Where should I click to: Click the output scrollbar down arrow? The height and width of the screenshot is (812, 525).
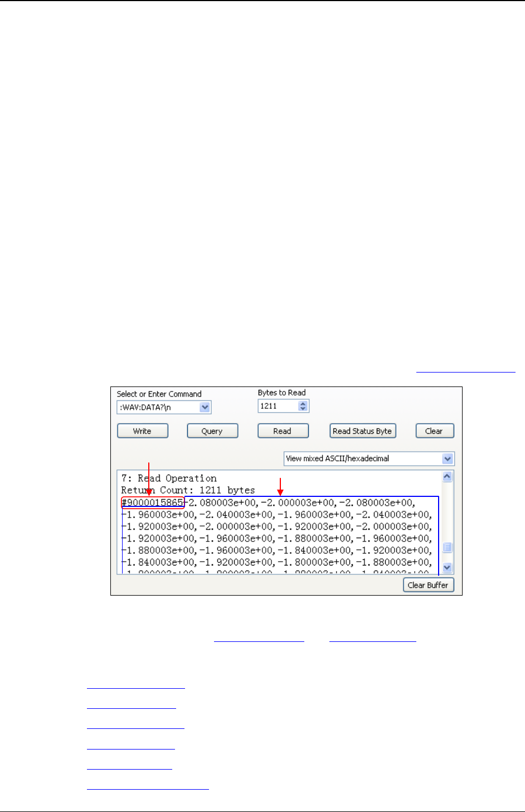coord(447,568)
